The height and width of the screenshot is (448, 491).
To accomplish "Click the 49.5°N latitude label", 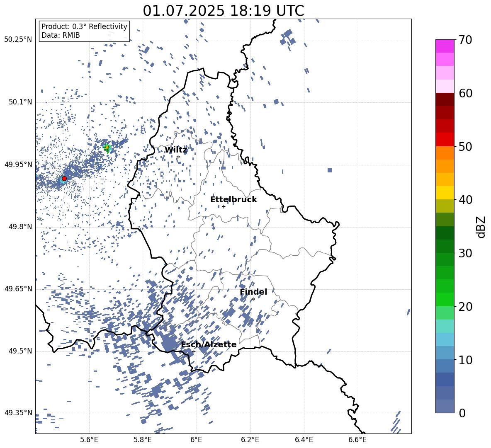I will pyautogui.click(x=21, y=351).
